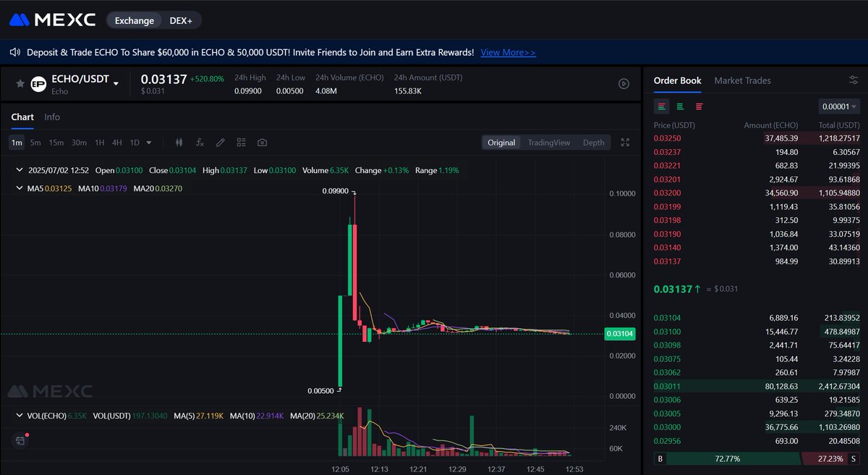The width and height of the screenshot is (868, 475).
Task: Select the 30m timeframe
Action: 80,143
